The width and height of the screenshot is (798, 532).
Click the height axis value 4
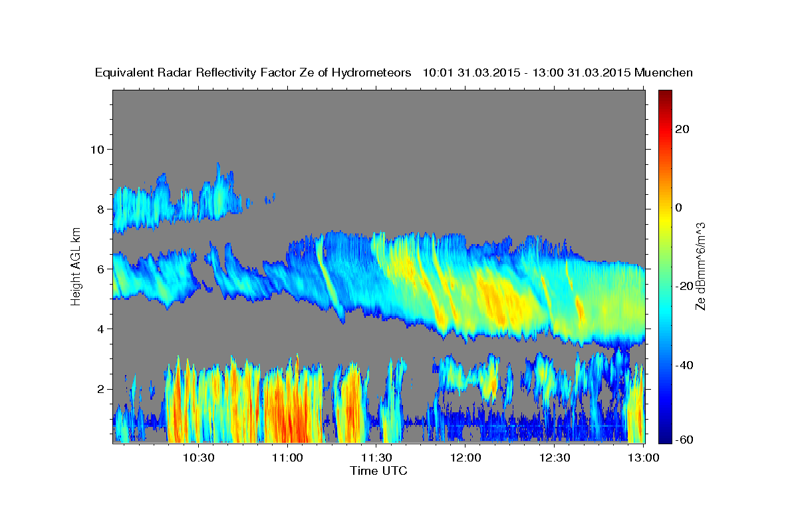[102, 329]
